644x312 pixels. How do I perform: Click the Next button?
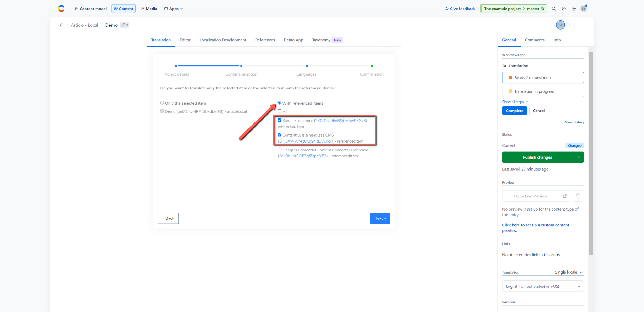coord(380,218)
